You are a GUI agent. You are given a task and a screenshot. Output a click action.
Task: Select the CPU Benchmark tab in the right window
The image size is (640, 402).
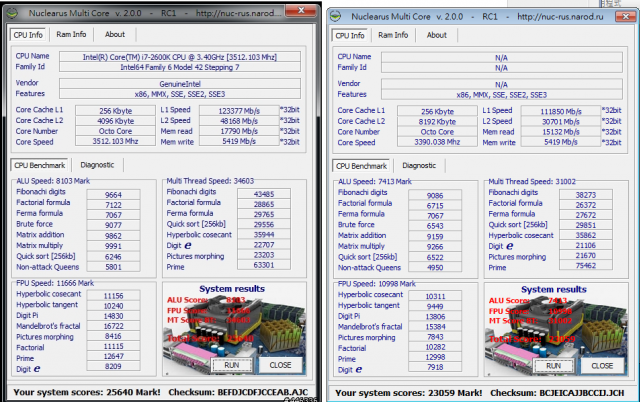(x=361, y=166)
